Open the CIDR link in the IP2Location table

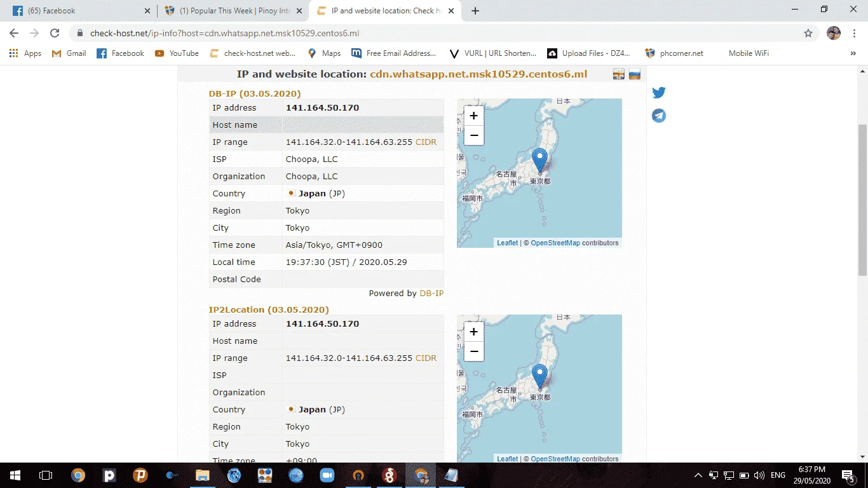pyautogui.click(x=426, y=358)
